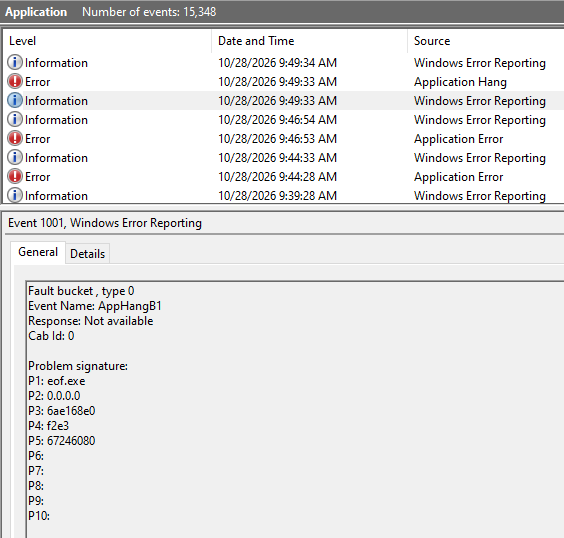Click the Information level text on the 9:49:34 AM row
564x538 pixels.
pos(56,63)
